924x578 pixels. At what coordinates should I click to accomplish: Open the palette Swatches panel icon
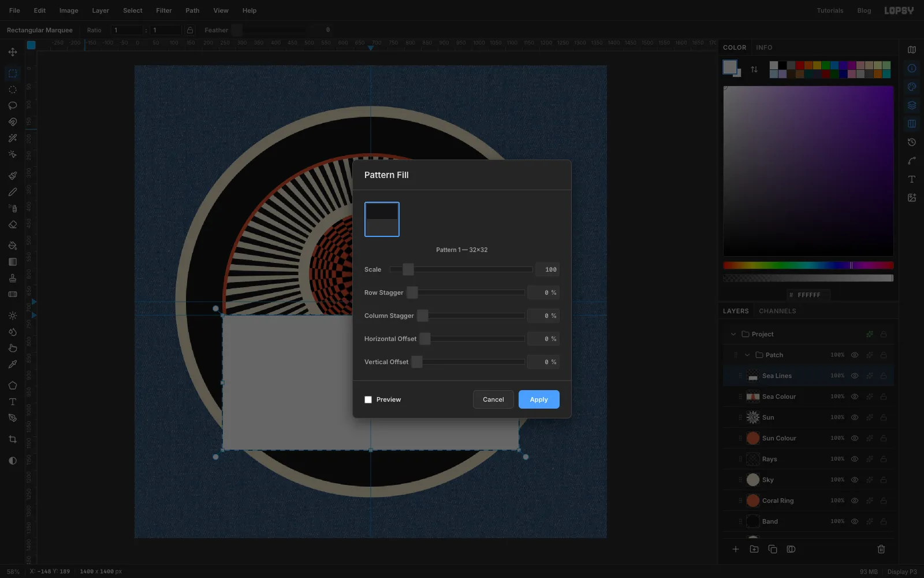912,87
